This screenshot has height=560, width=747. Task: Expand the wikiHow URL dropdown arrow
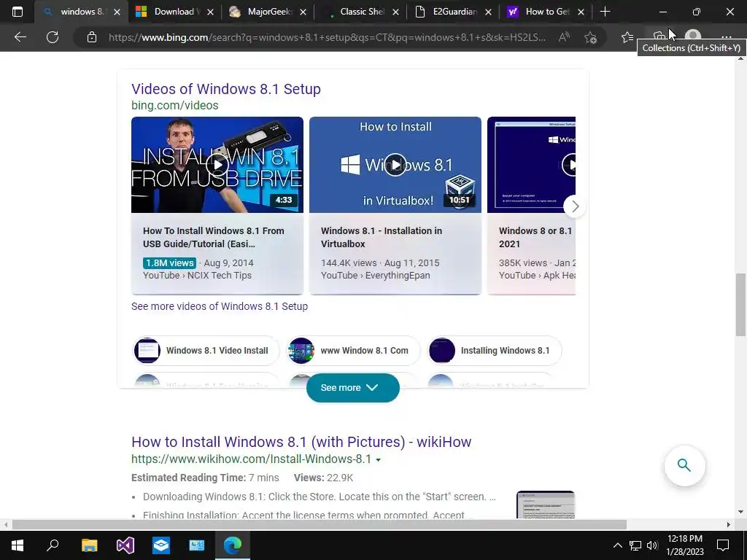click(x=379, y=460)
